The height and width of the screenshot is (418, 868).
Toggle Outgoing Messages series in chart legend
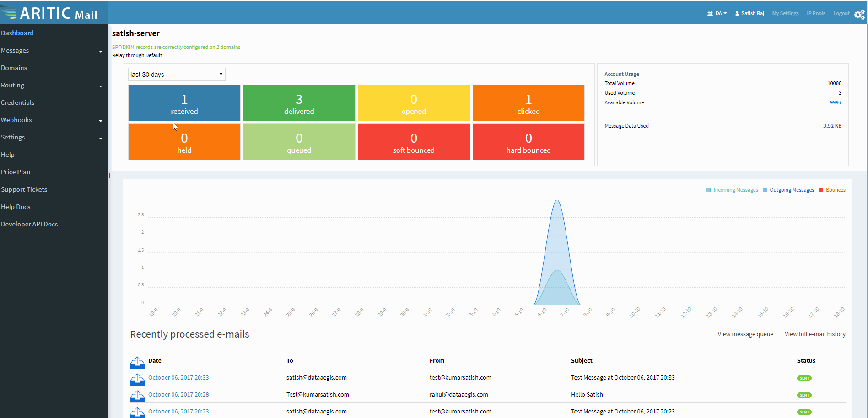coord(788,190)
